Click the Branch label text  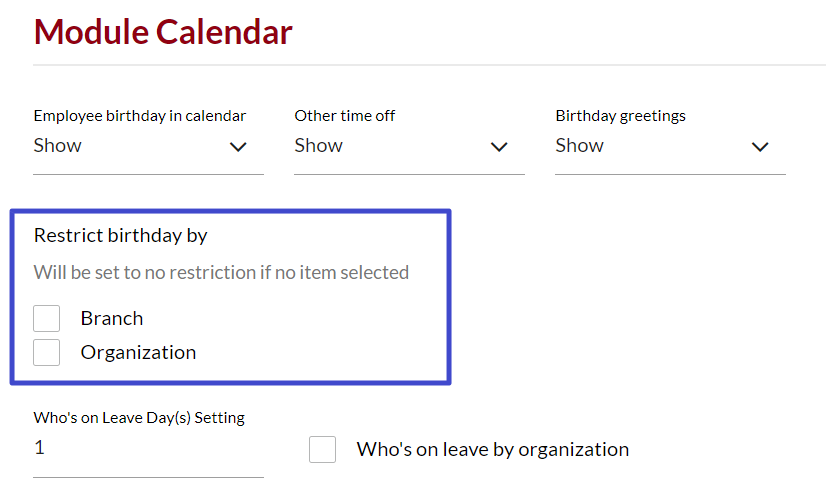(112, 318)
